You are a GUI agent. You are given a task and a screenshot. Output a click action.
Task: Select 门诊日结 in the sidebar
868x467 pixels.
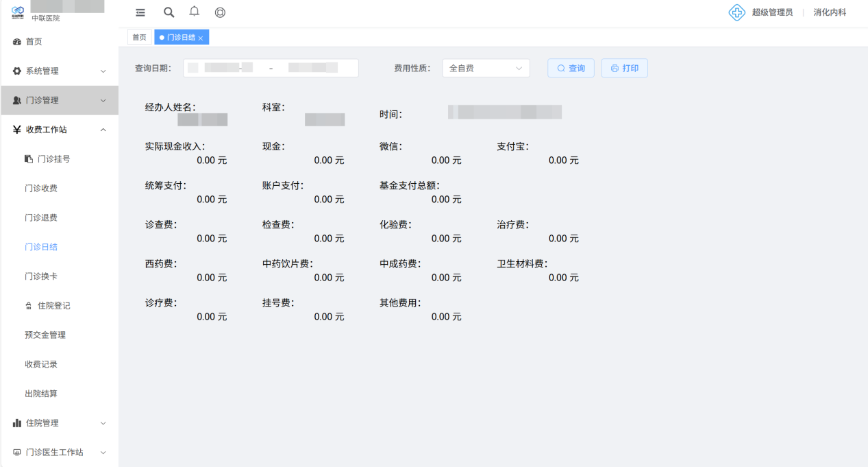point(41,247)
